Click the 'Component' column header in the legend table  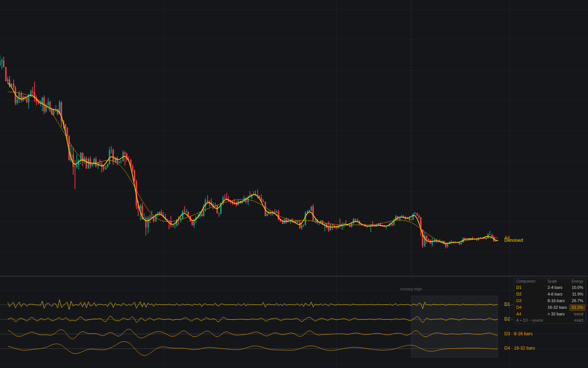point(526,281)
